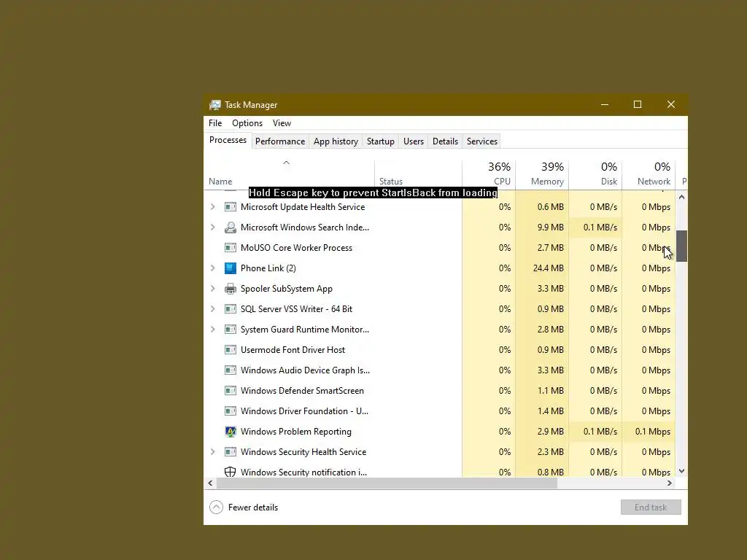Switch to the Details tab
Viewport: 747px width, 560px height.
click(x=445, y=141)
